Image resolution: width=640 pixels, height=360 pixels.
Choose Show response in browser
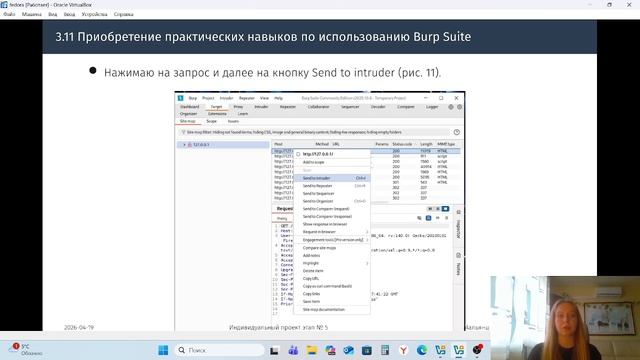pos(332,224)
